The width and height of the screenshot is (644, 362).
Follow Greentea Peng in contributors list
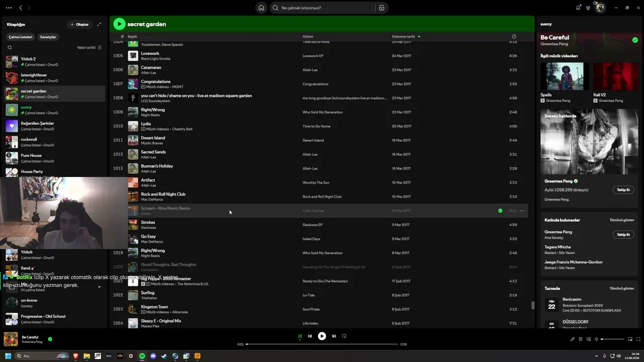tap(623, 235)
